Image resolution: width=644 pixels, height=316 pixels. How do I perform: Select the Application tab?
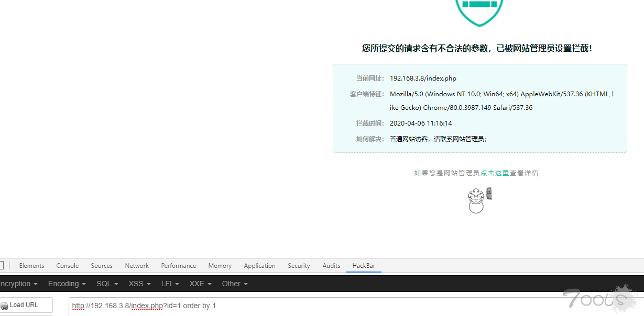(x=259, y=266)
